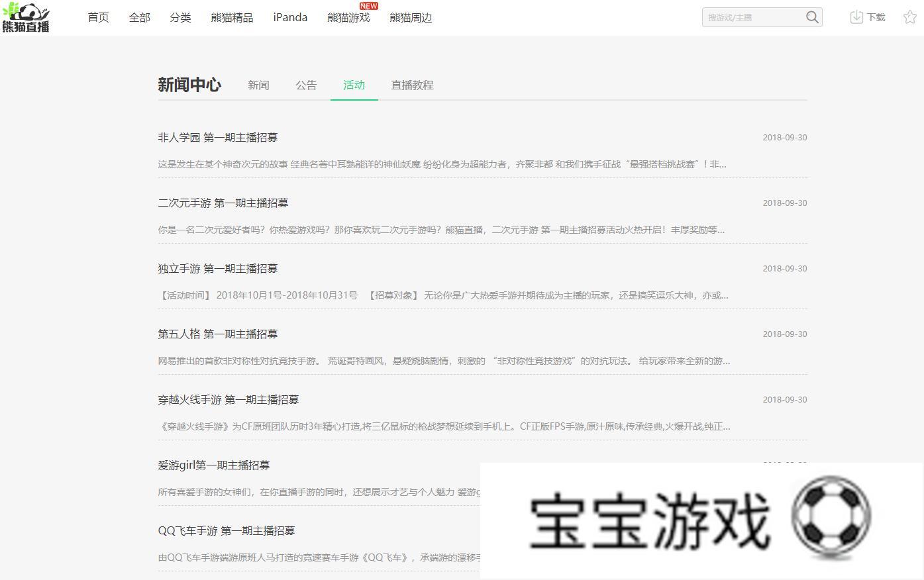
Task: Open the 全部 navigation item
Action: (139, 18)
